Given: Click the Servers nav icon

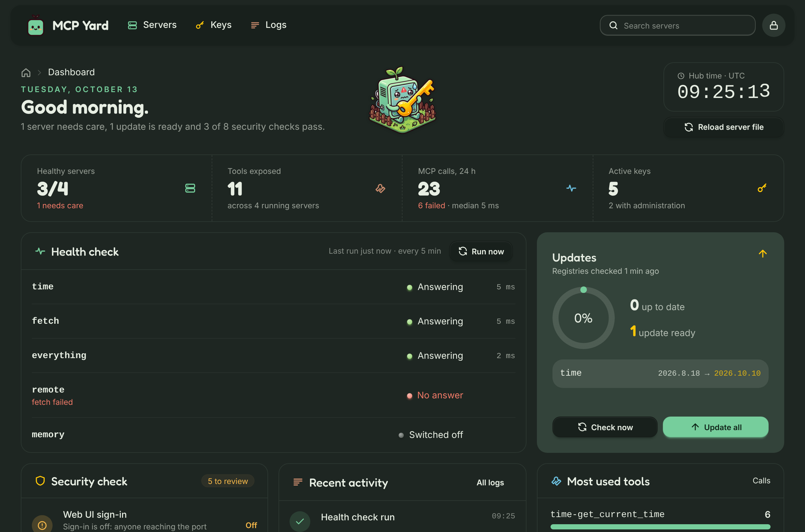Looking at the screenshot, I should (132, 25).
